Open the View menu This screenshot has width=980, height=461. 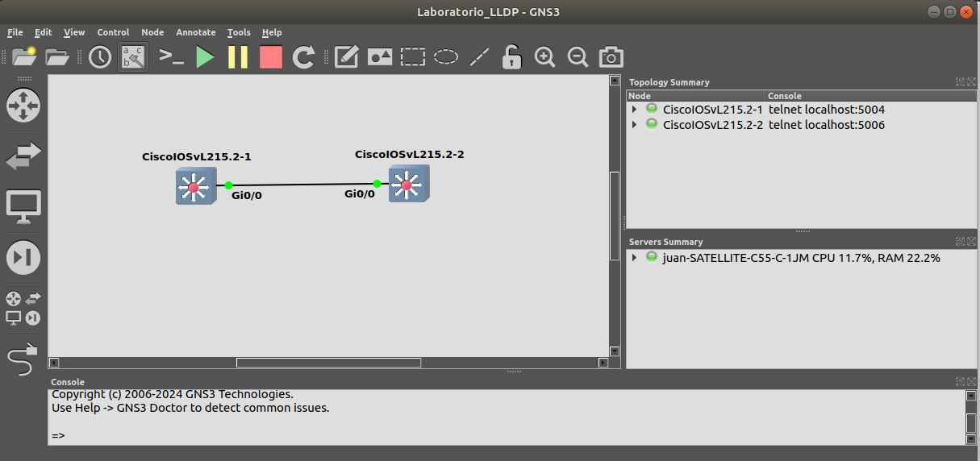point(74,32)
